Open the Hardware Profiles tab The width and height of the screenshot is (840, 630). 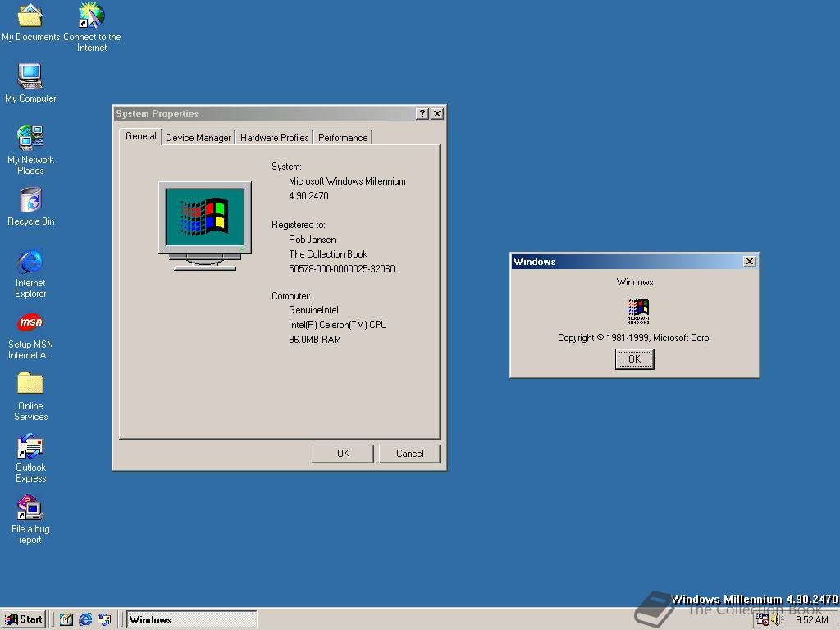click(x=274, y=138)
